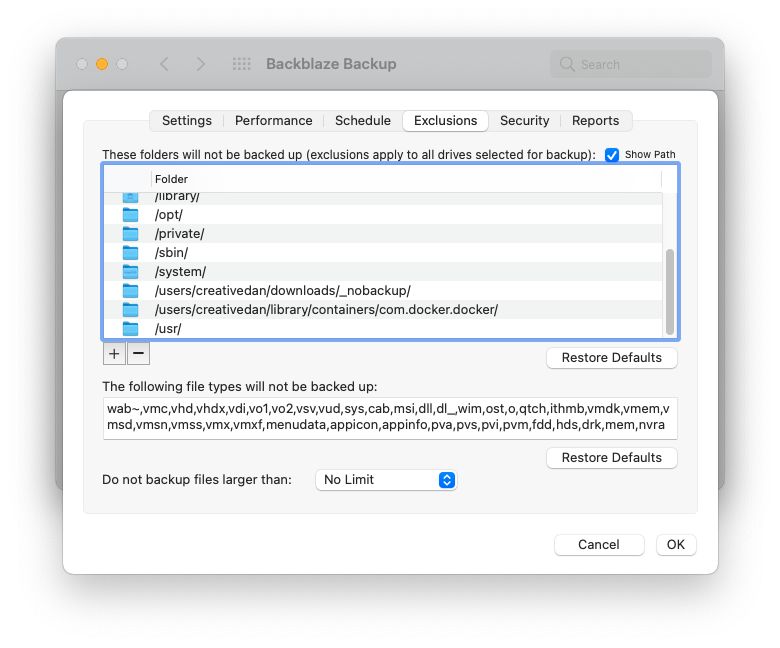
Task: Click the folder icon next to /private/
Action: [130, 234]
